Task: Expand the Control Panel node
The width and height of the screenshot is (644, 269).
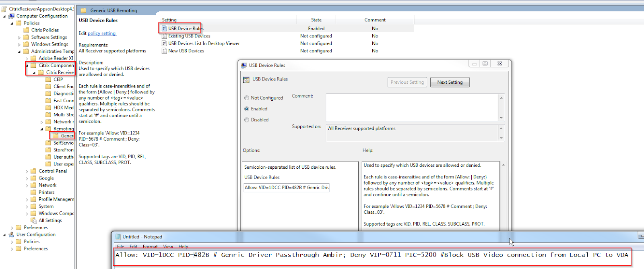Action: tap(27, 171)
